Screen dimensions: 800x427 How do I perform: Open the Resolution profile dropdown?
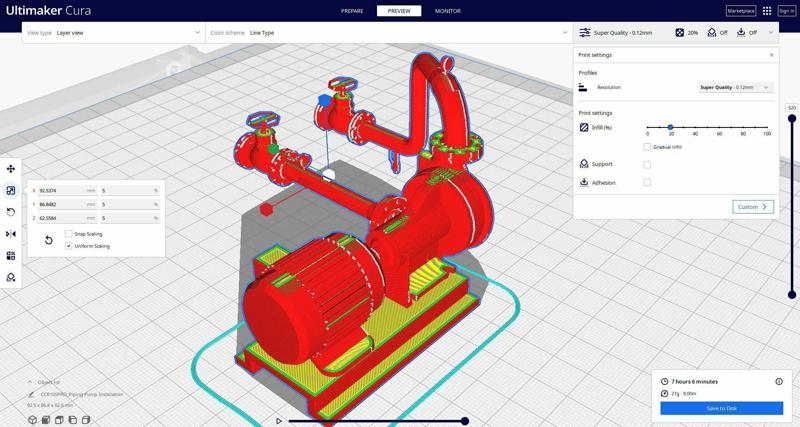pyautogui.click(x=735, y=88)
